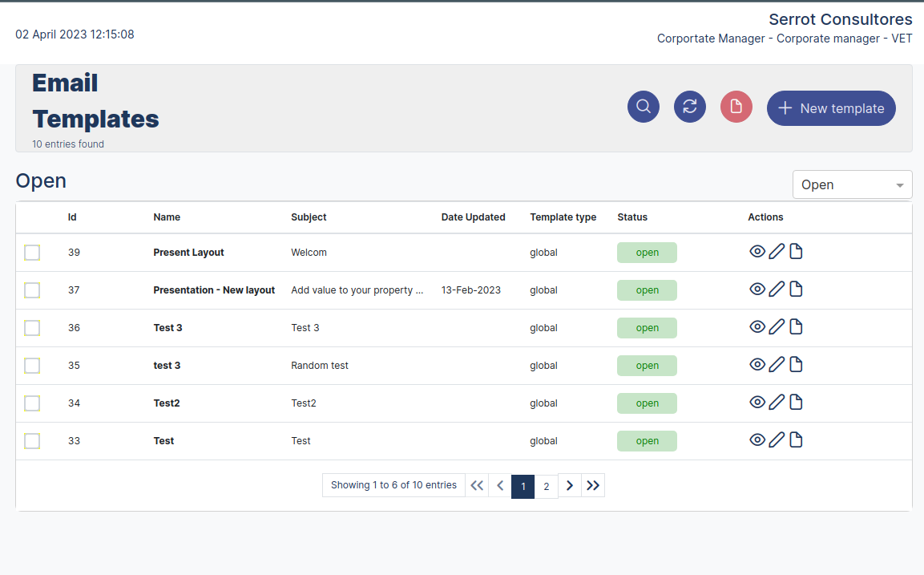
Task: Go to the last page with double-arrow button
Action: click(593, 485)
